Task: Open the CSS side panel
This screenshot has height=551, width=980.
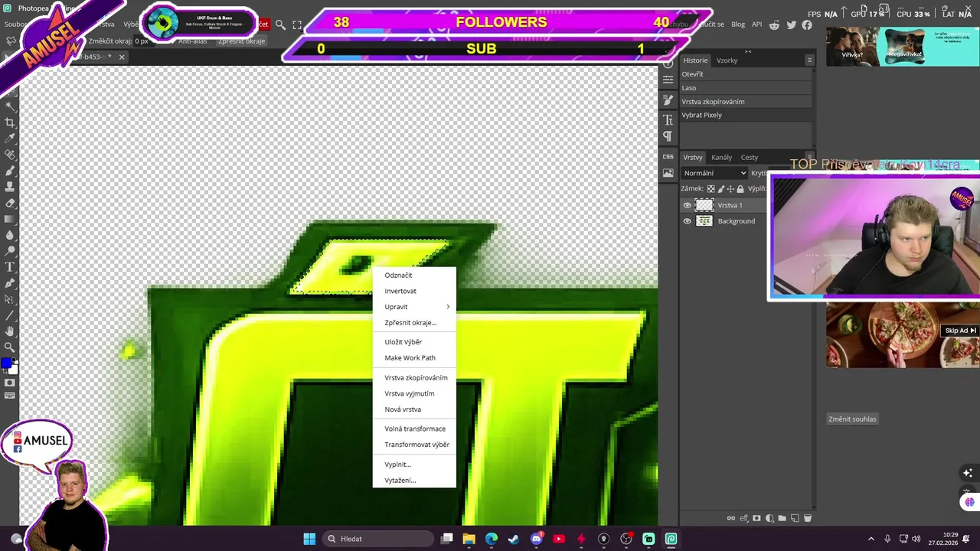Action: [668, 157]
